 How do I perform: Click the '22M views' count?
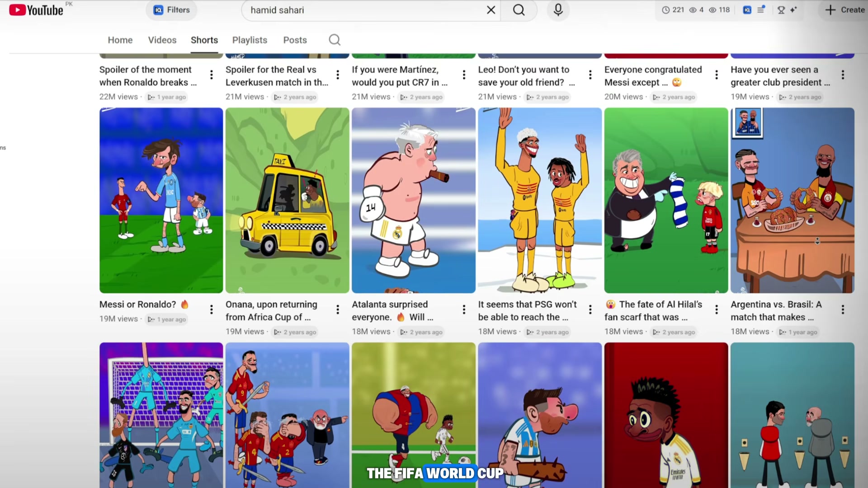click(118, 97)
